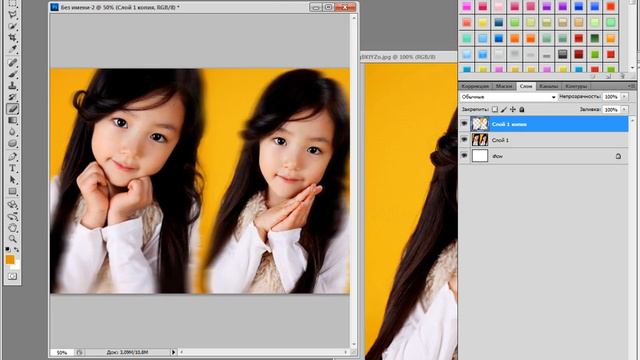Image resolution: width=640 pixels, height=360 pixels.
Task: Switch to the Коррекция tab
Action: pyautogui.click(x=475, y=86)
